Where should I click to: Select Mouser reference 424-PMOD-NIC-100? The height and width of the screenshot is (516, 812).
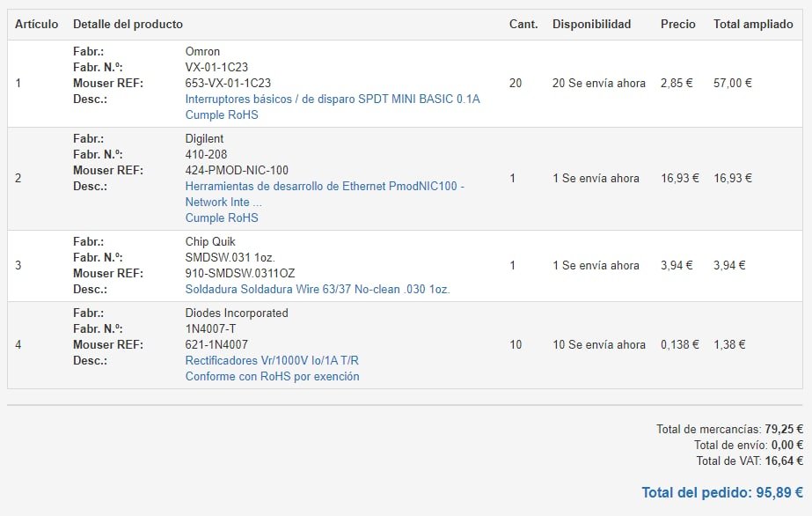236,171
